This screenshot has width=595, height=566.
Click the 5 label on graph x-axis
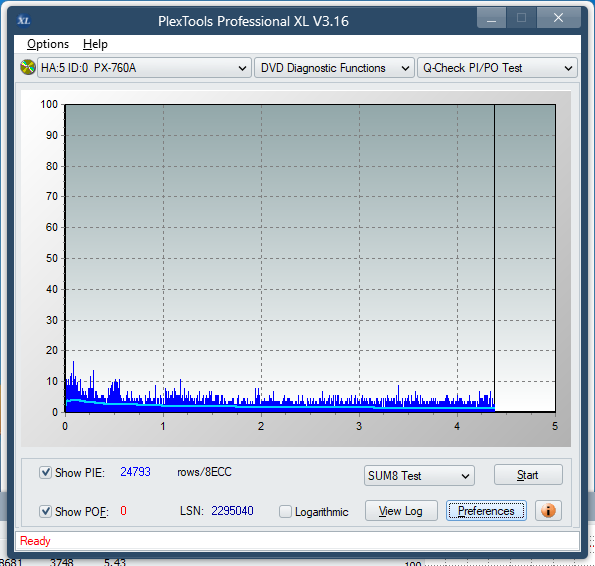(555, 426)
